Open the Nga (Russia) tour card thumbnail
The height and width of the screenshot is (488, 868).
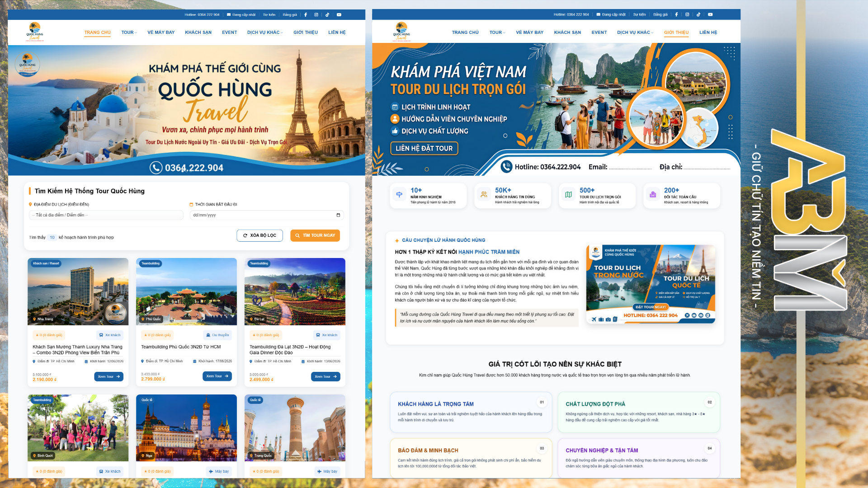tap(186, 428)
